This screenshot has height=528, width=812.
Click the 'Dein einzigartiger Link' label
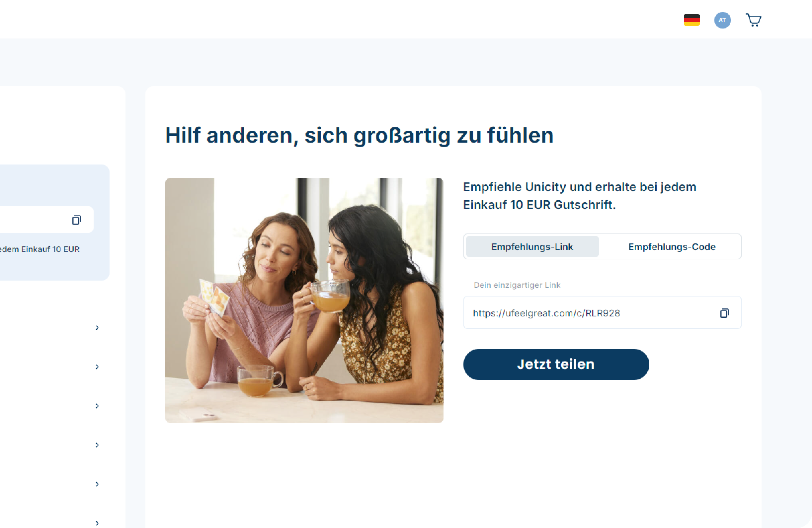coord(517,285)
